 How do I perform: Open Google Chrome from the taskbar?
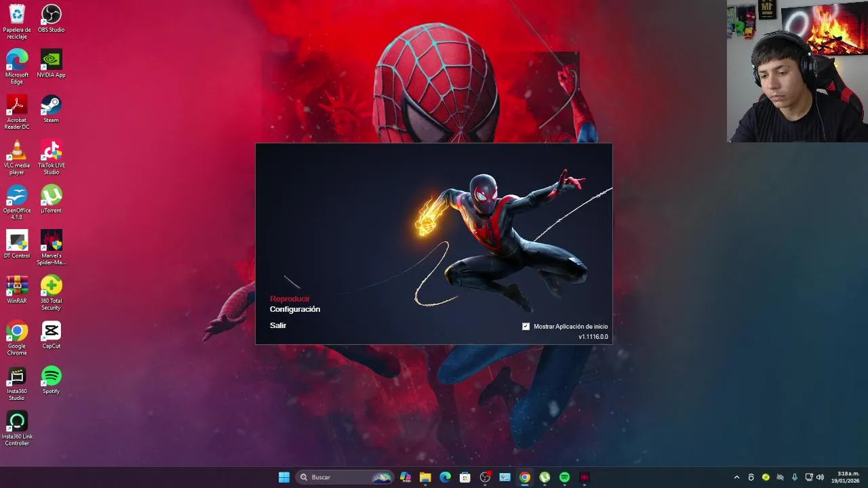525,477
